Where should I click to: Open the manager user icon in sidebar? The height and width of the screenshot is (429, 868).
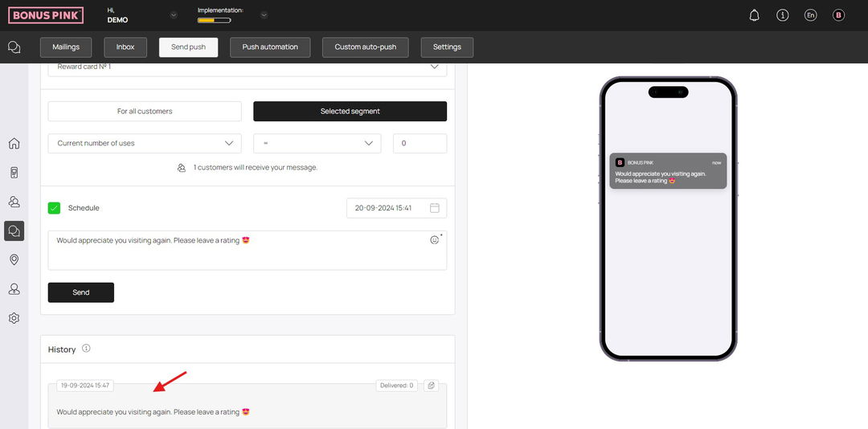[14, 289]
